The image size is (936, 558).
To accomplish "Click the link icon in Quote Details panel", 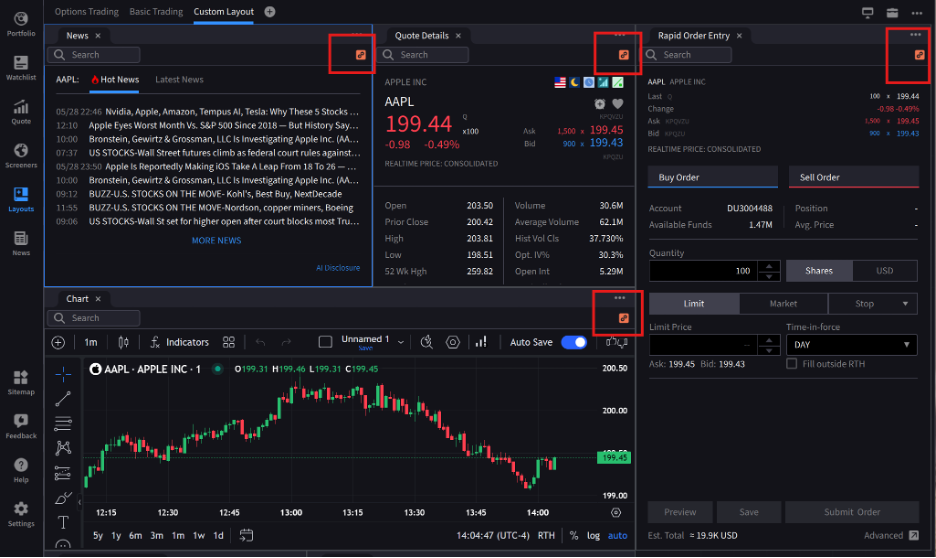I will click(x=624, y=54).
